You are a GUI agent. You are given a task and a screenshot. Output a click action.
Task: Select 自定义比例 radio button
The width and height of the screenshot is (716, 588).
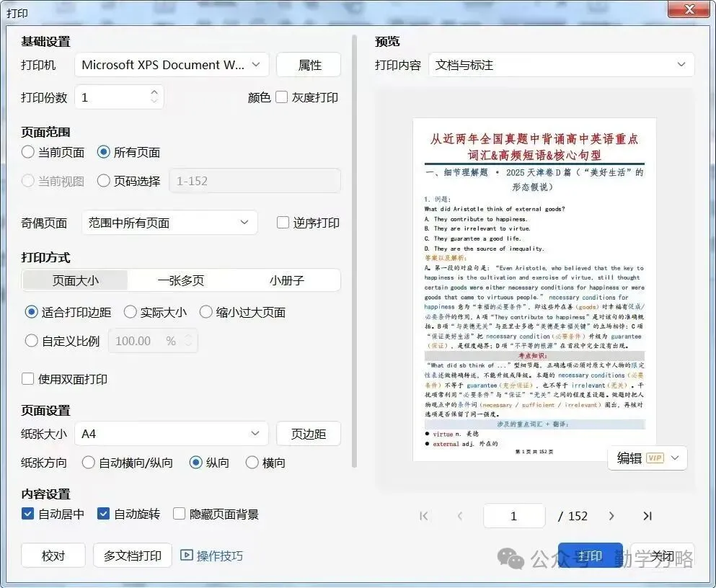coord(32,341)
